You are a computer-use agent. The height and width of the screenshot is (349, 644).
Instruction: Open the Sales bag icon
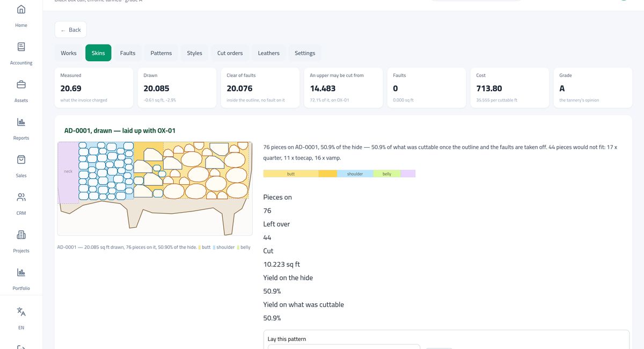coord(21,159)
